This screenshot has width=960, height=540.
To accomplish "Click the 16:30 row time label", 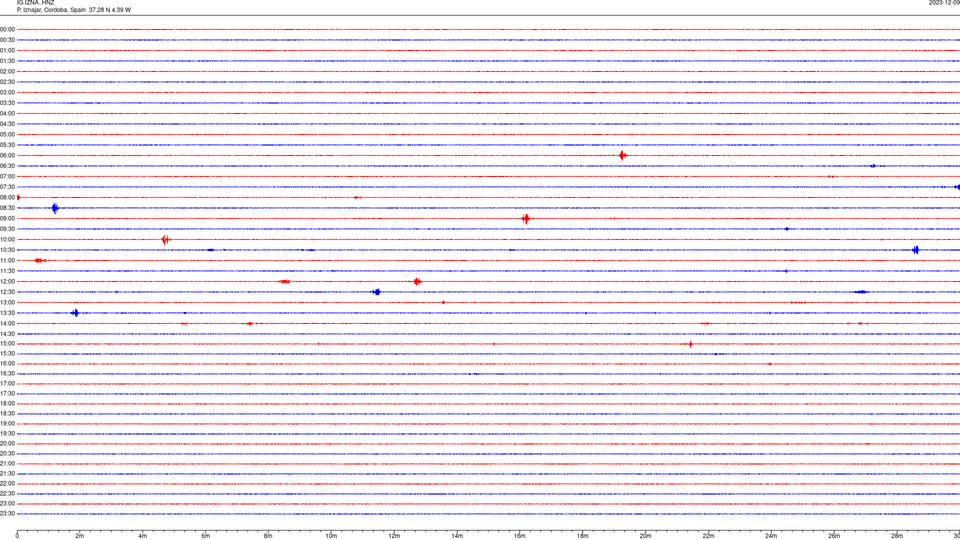I will pos(7,373).
